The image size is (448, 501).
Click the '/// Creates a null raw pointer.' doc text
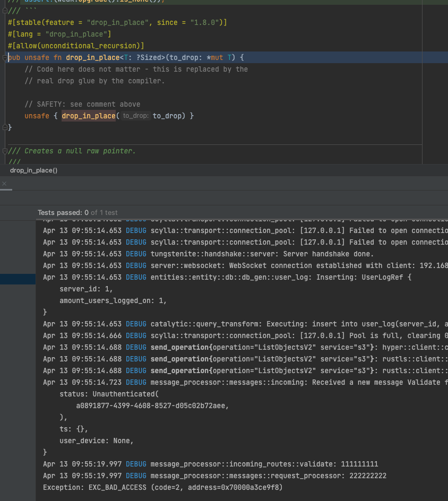click(x=72, y=151)
